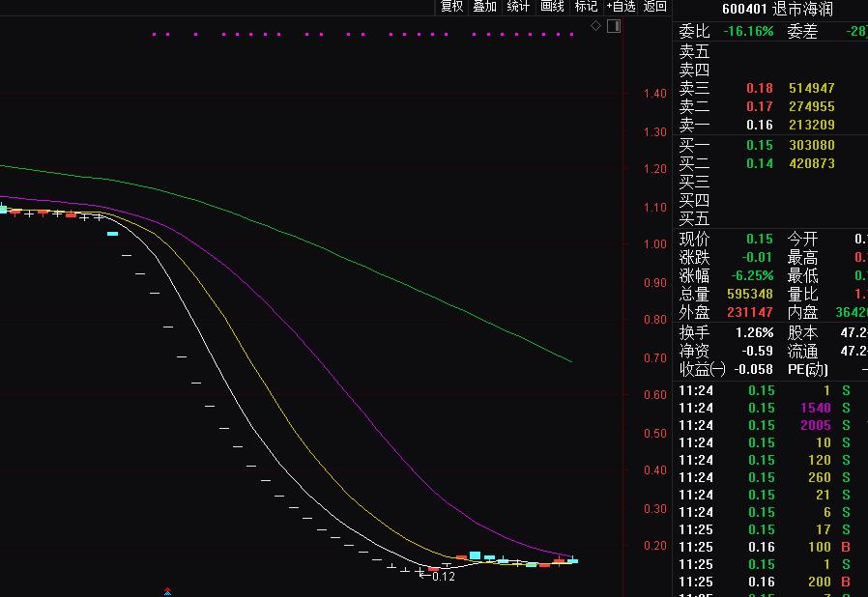Click the 1.00 price axis label
This screenshot has height=597, width=868.
pyautogui.click(x=655, y=244)
